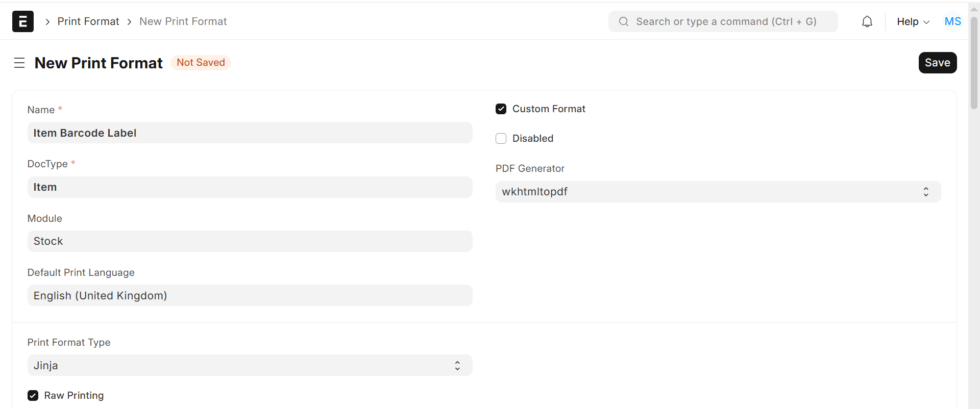Open the MS user avatar menu

(952, 21)
